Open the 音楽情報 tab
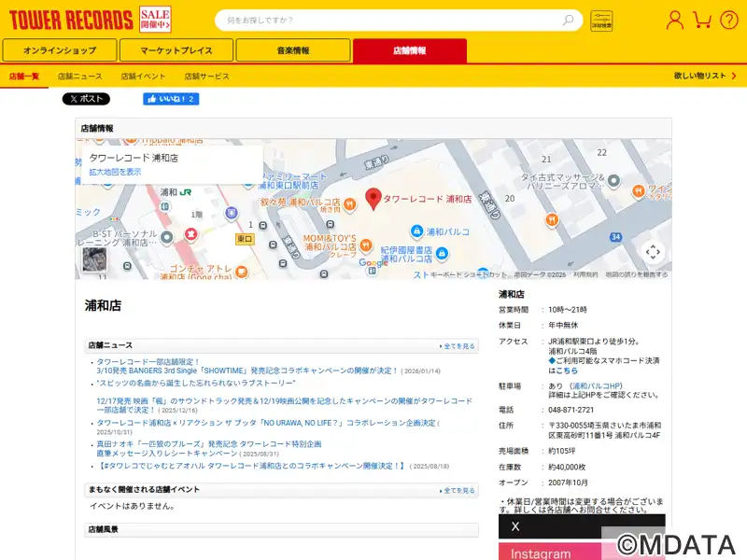Viewport: 747px width, 560px height. click(x=292, y=50)
